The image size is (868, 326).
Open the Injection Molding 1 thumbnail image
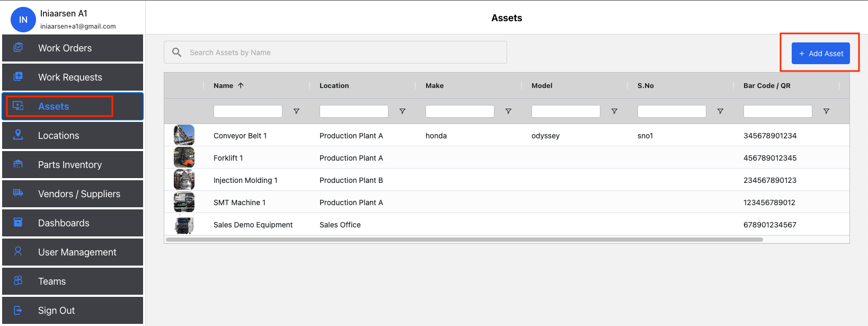click(x=184, y=180)
